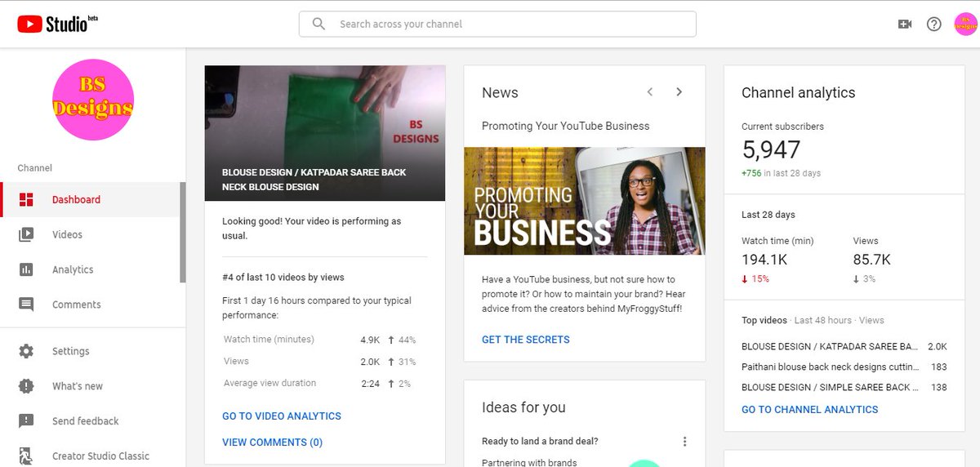
Task: Click the Settings gear icon in sidebar
Action: point(26,351)
